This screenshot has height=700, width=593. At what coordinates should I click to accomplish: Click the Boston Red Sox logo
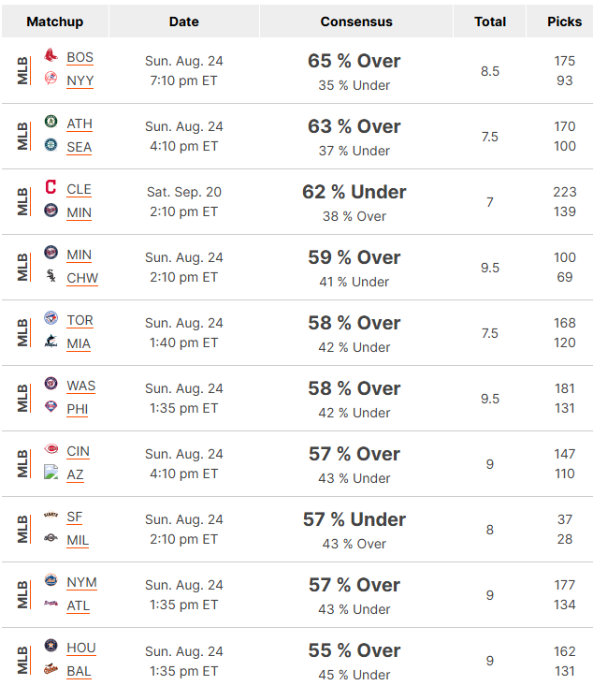pyautogui.click(x=51, y=55)
